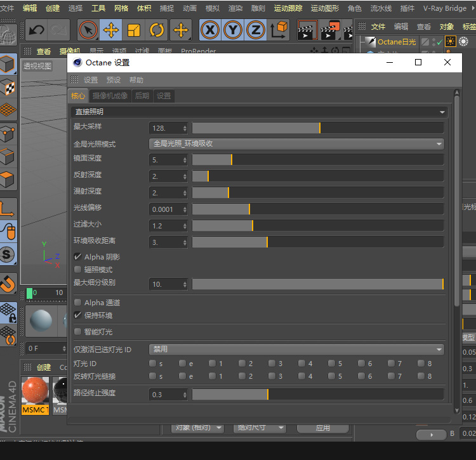This screenshot has width=476, height=460.
Task: Open V-Ray Bridge menu
Action: (x=444, y=8)
